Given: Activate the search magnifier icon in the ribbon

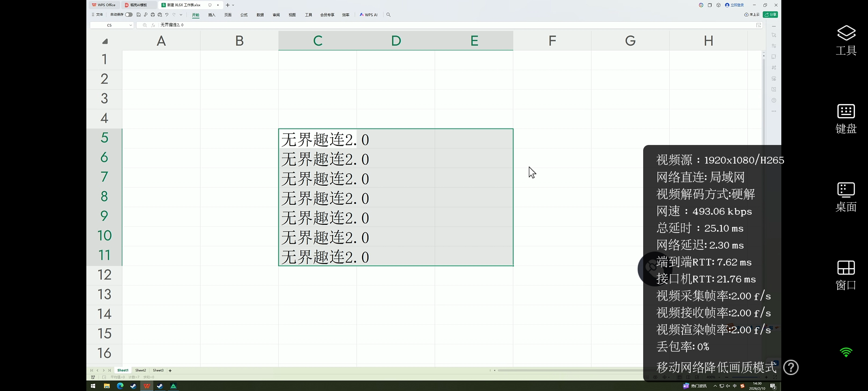Looking at the screenshot, I should pyautogui.click(x=389, y=14).
